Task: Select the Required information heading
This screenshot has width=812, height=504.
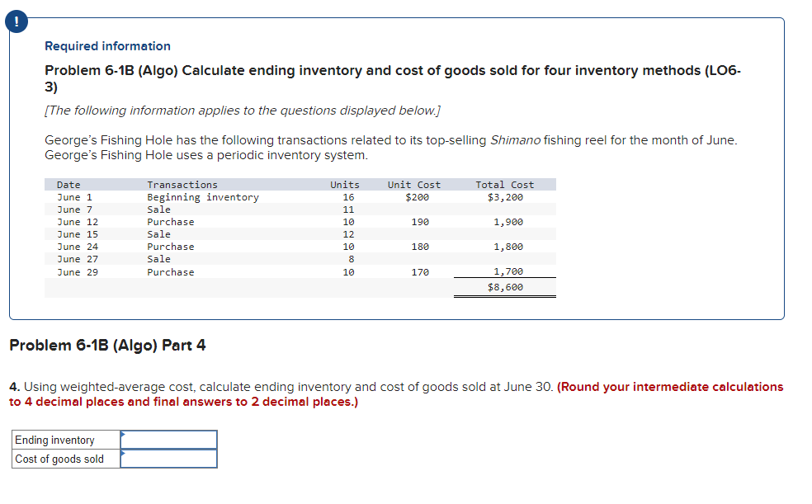Action: tap(106, 46)
